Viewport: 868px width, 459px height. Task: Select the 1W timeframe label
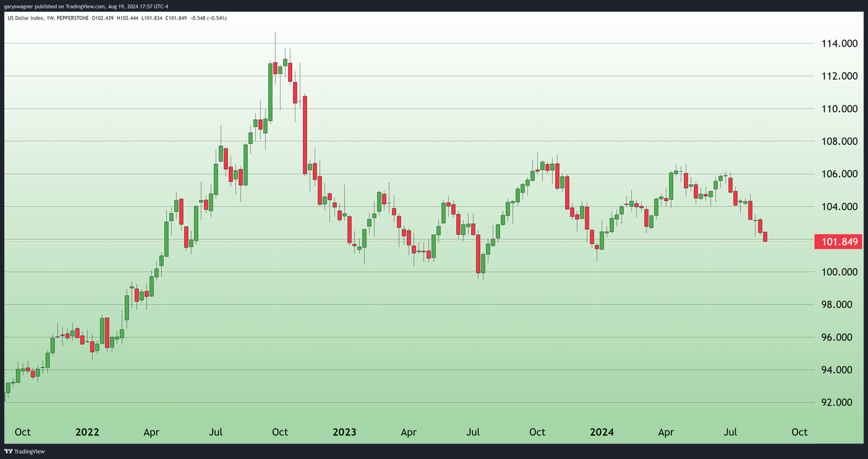point(49,18)
